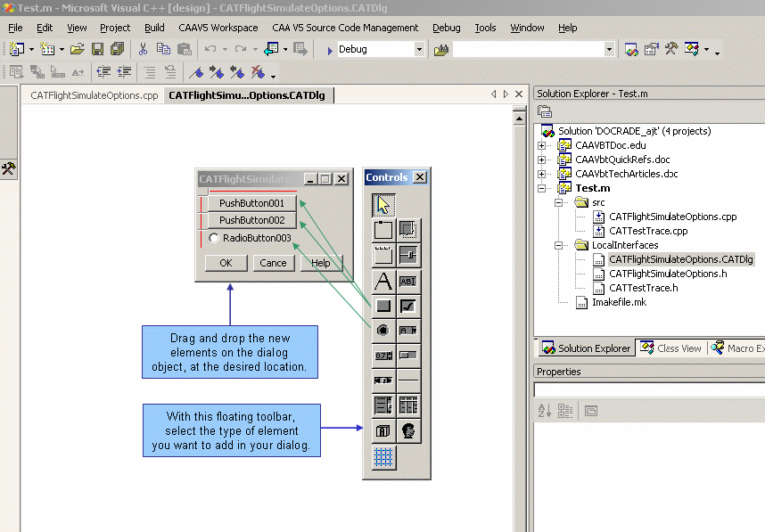Pick the progress bar control in Controls palette
The width and height of the screenshot is (765, 532).
pyautogui.click(x=408, y=356)
